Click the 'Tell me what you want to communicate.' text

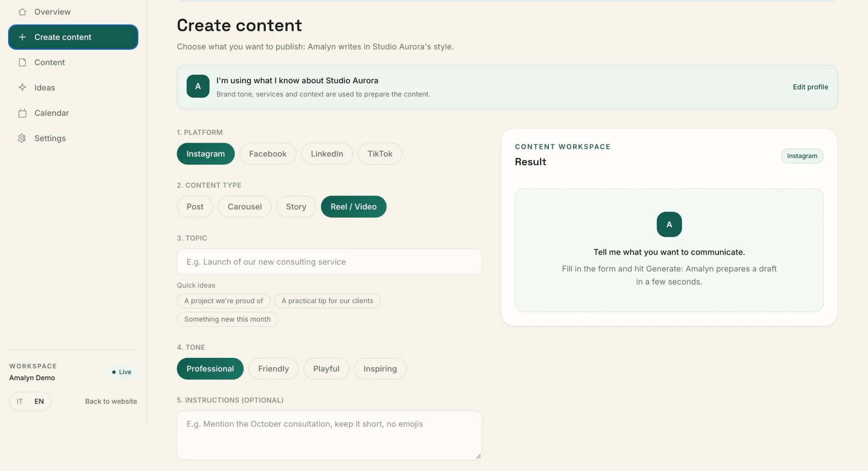click(669, 252)
